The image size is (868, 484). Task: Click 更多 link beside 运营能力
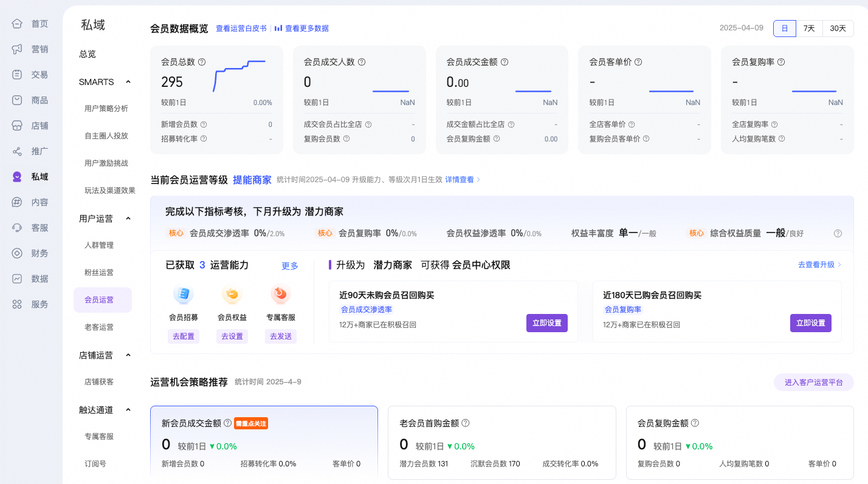[290, 266]
